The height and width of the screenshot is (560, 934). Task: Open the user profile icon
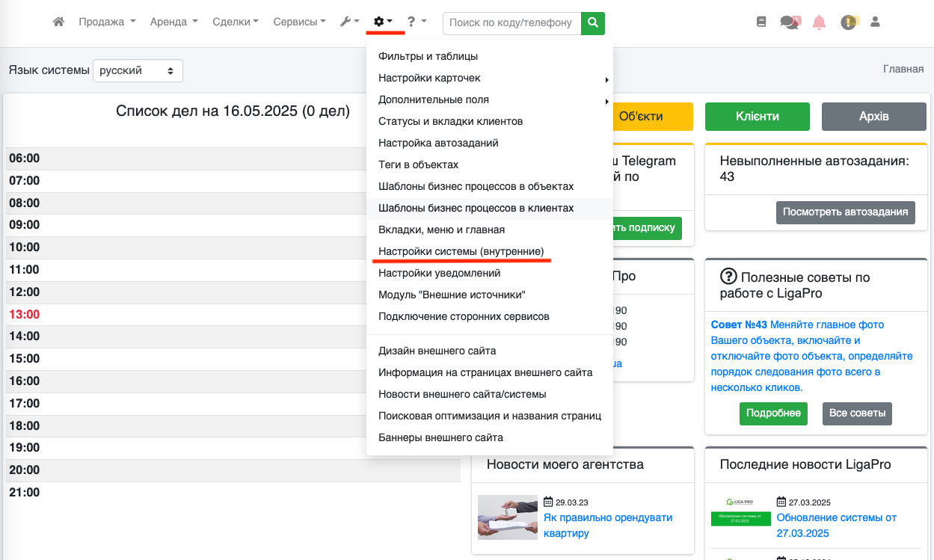(x=875, y=22)
